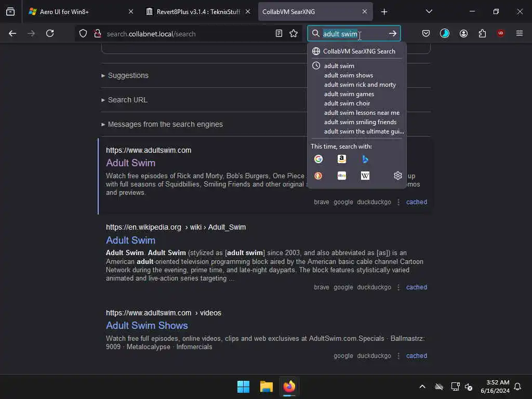Open tracking protection shield icon

coord(83,33)
